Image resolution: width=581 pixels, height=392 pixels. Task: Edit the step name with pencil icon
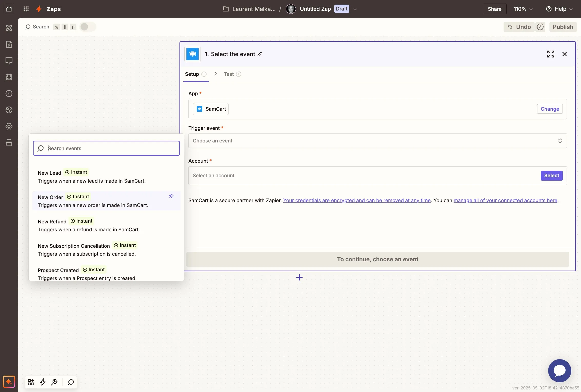click(x=260, y=54)
